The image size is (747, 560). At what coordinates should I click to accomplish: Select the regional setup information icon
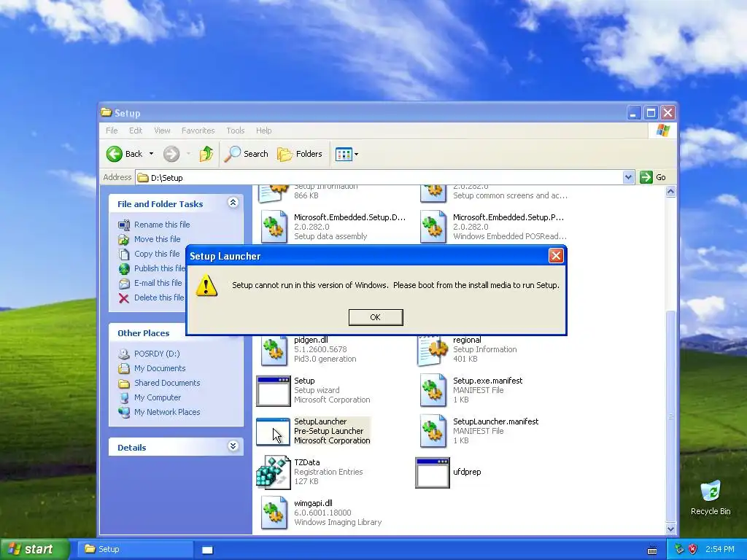pyautogui.click(x=433, y=351)
